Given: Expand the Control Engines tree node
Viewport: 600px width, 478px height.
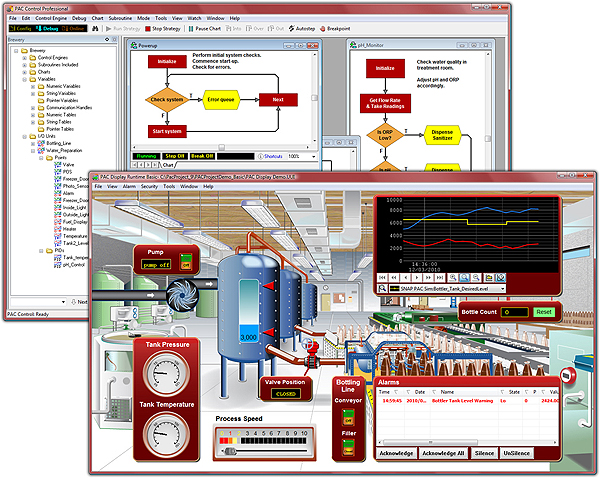Looking at the screenshot, I should (24, 58).
